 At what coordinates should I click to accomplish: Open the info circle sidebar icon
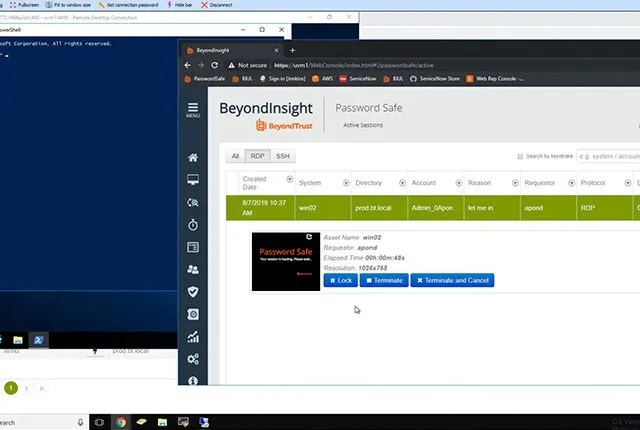point(193,381)
